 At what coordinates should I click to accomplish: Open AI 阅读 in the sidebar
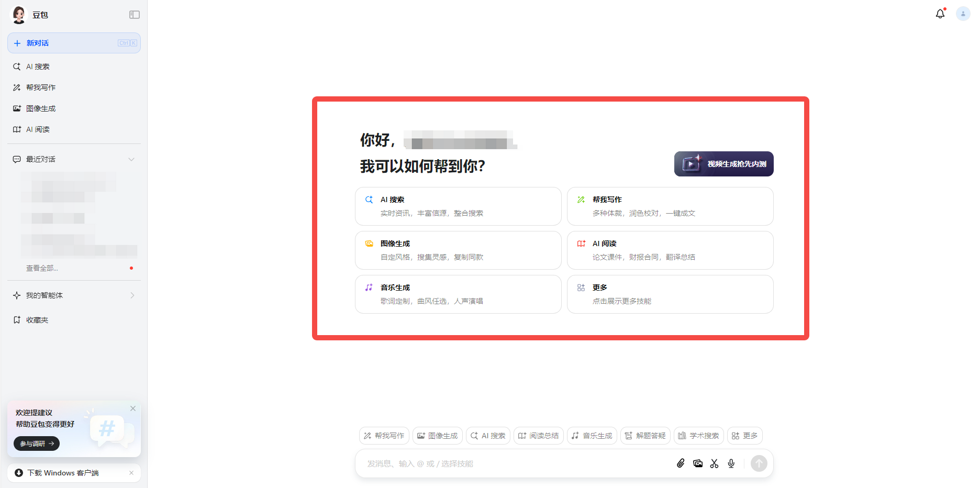point(74,129)
